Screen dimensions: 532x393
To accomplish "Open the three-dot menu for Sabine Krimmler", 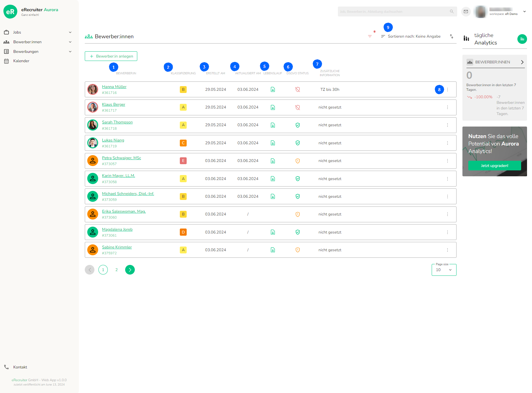I will click(x=448, y=250).
